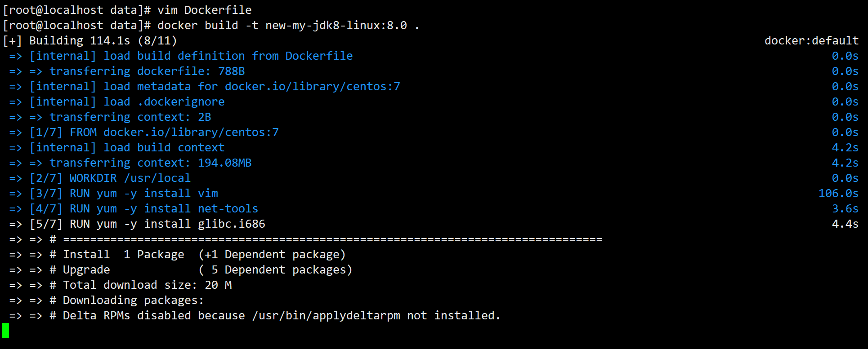
Task: Click the "vim Dockerfile" command text
Action: pos(204,10)
